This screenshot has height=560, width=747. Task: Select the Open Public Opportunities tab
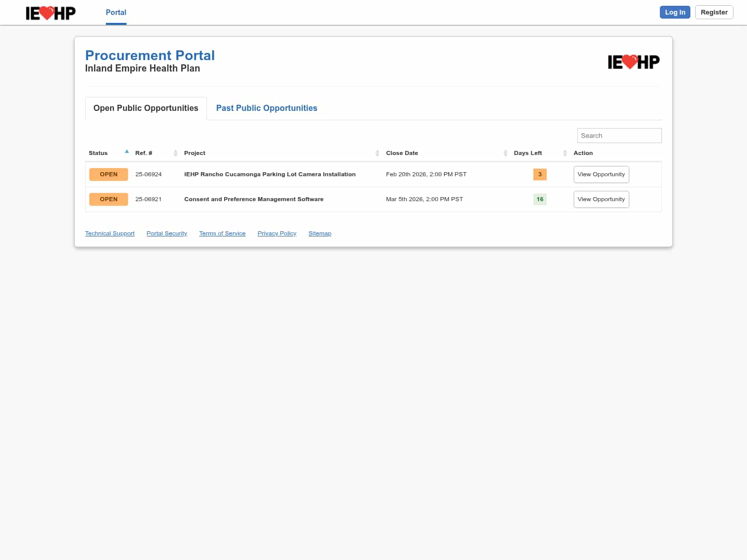[x=146, y=108]
